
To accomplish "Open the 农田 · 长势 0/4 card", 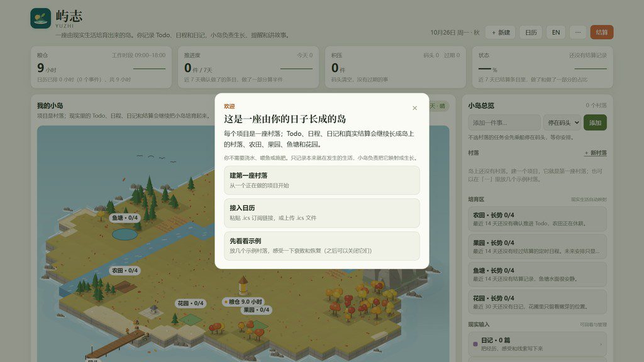I will (x=537, y=219).
